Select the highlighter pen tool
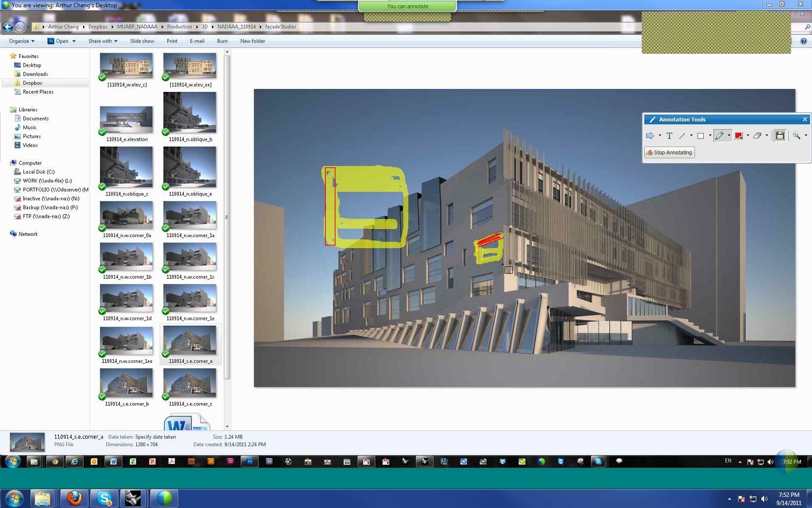Screen dimensions: 812x508 [719, 136]
